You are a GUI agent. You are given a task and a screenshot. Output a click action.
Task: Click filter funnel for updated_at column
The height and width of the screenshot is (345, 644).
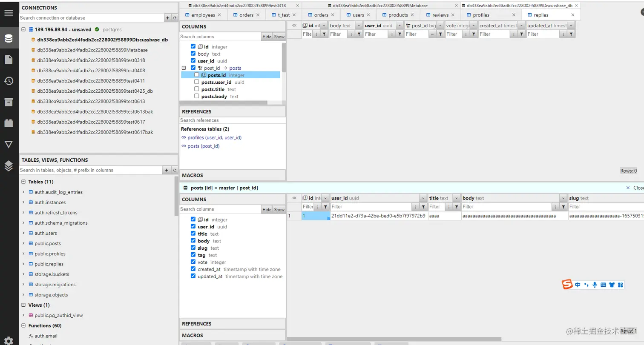click(x=571, y=34)
